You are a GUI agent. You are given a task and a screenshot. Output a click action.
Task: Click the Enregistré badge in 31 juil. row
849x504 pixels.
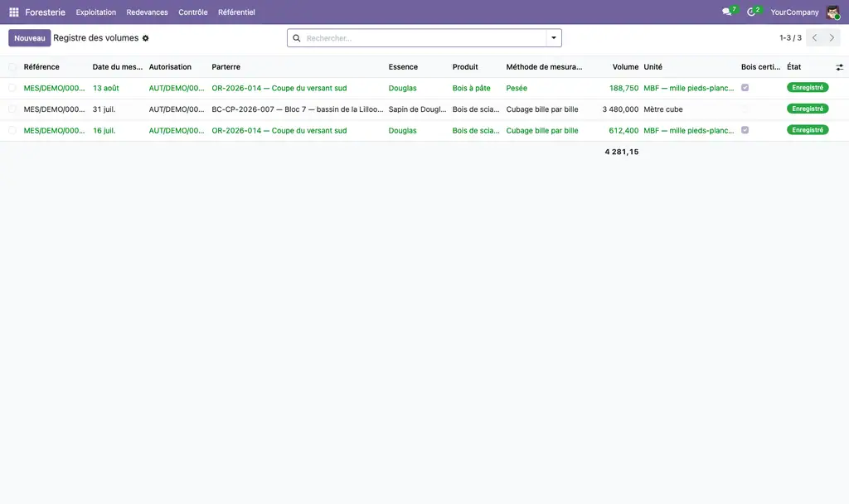[x=808, y=109]
